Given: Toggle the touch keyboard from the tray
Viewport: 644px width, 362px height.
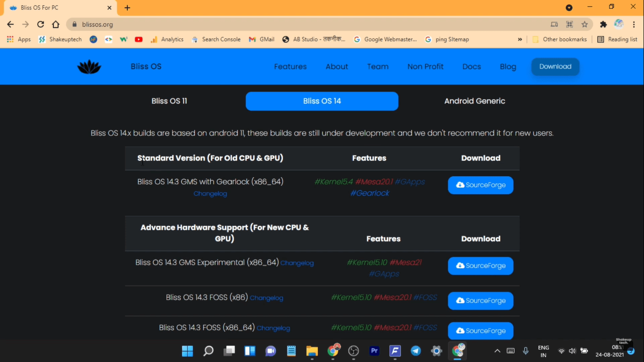Looking at the screenshot, I should 510,351.
